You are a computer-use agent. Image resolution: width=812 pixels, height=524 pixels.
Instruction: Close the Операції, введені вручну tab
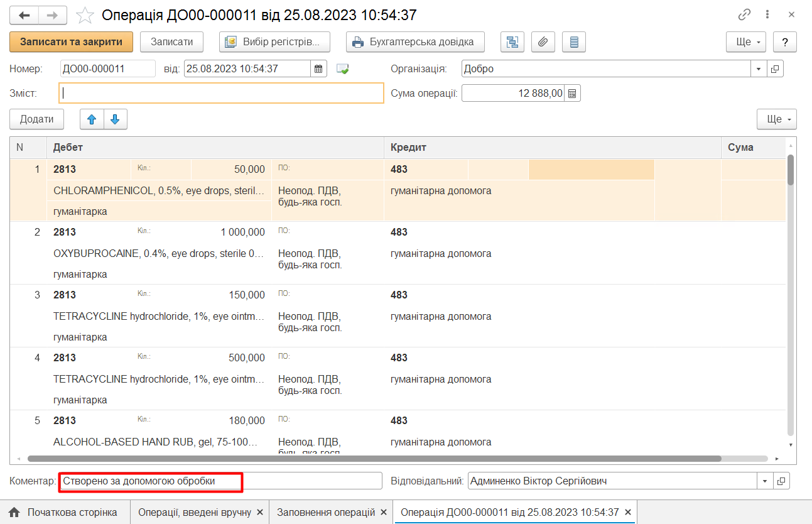pyautogui.click(x=260, y=512)
